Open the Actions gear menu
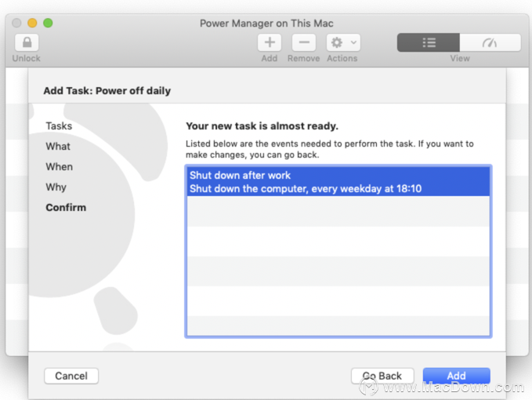Image resolution: width=532 pixels, height=400 pixels. 343,43
